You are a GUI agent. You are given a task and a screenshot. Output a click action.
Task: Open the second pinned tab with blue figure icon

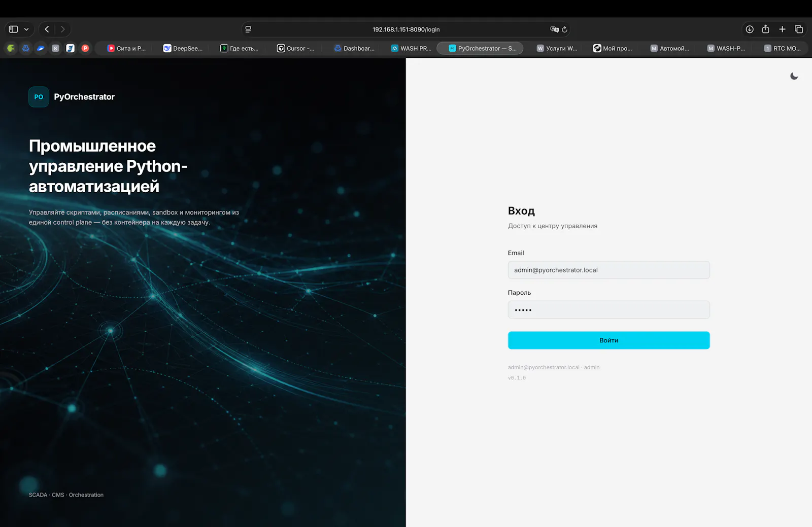(26, 48)
